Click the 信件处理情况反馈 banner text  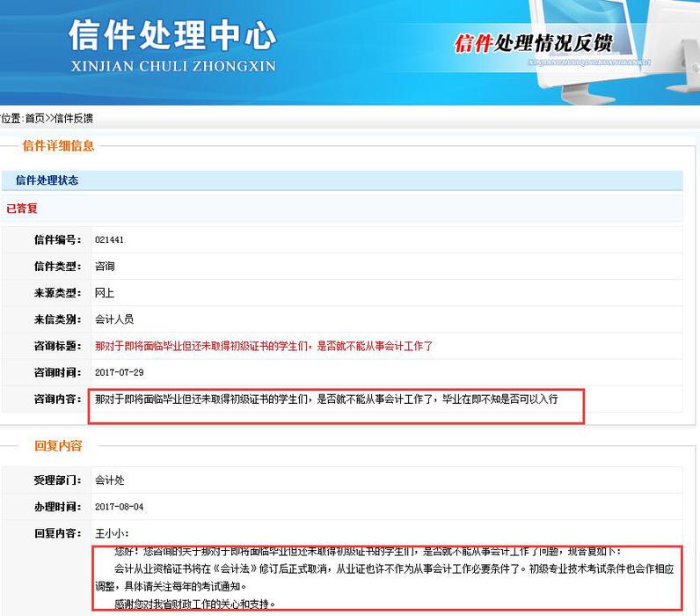pos(533,44)
